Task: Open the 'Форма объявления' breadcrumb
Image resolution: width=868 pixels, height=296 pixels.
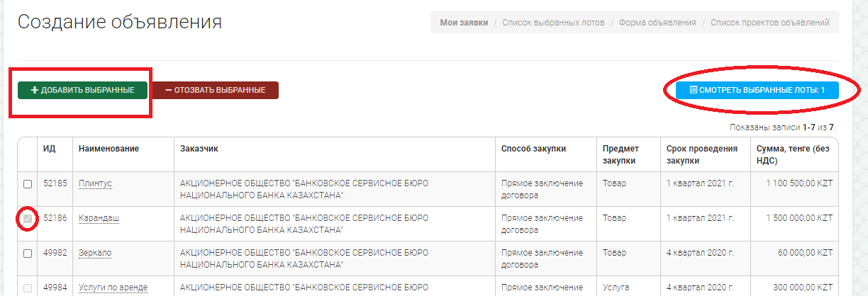Action: (x=657, y=23)
